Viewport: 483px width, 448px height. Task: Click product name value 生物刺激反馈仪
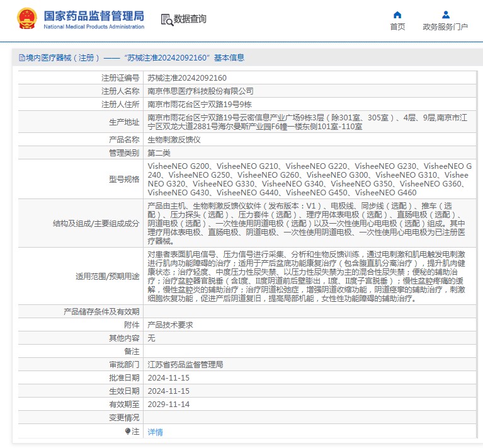click(173, 139)
